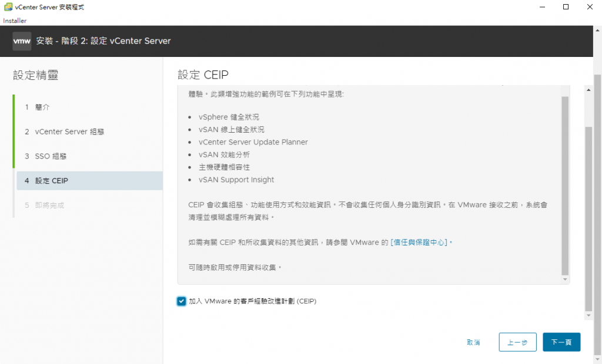
Task: Click the 上一步 back button
Action: 517,342
